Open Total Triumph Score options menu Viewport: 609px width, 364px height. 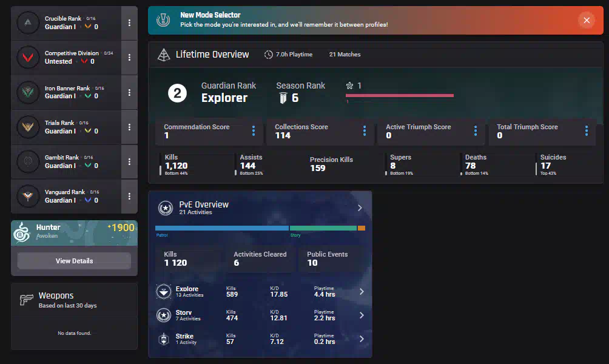pos(587,130)
